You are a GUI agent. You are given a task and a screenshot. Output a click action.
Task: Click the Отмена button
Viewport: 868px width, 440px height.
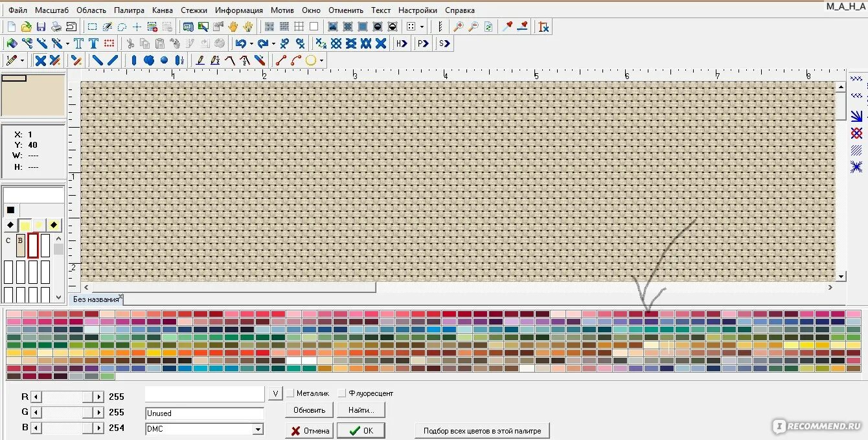[x=309, y=430]
